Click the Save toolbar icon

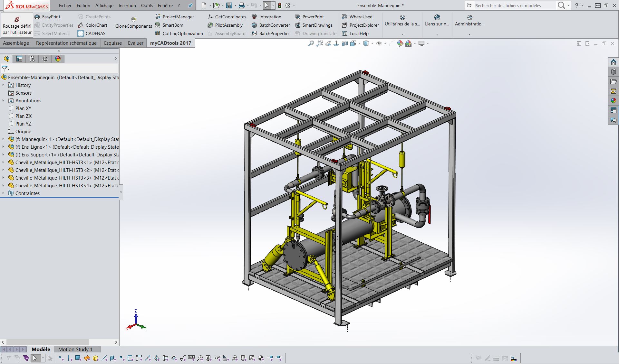tap(229, 5)
